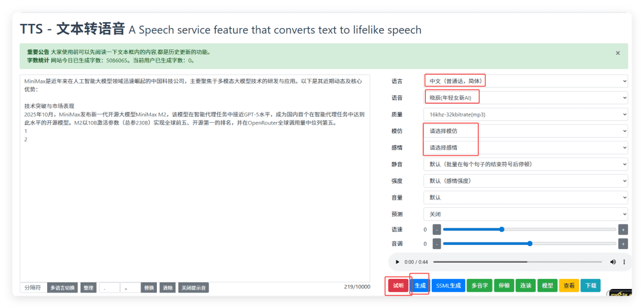This screenshot has height=308, width=644.
Task: Open audio player three-dot options menu
Action: pyautogui.click(x=624, y=262)
